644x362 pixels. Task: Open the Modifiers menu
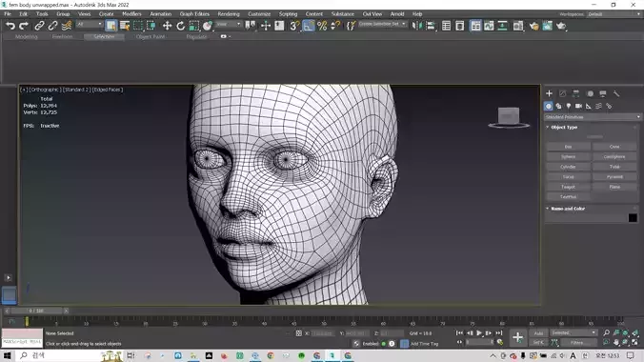(131, 14)
